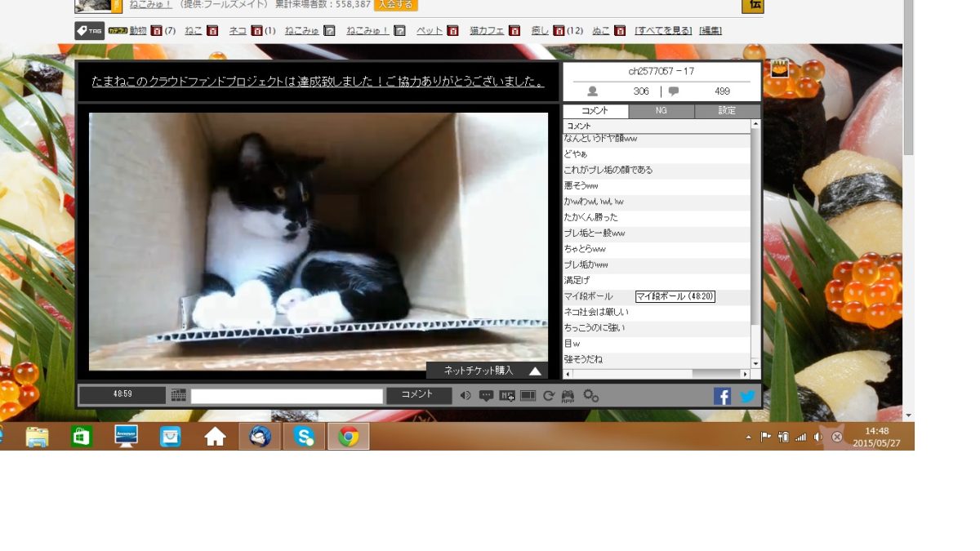Click the elapsed time display 48:59
The image size is (980, 551).
122,395
